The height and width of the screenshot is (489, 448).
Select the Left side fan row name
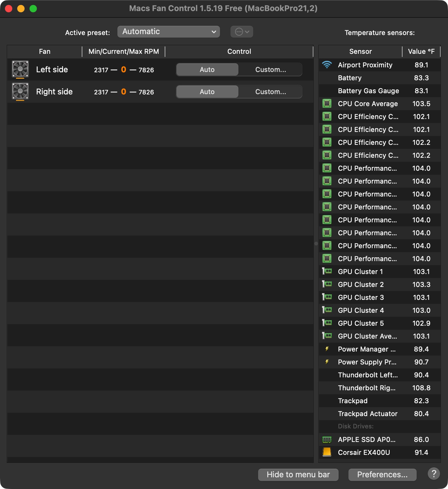click(x=52, y=70)
